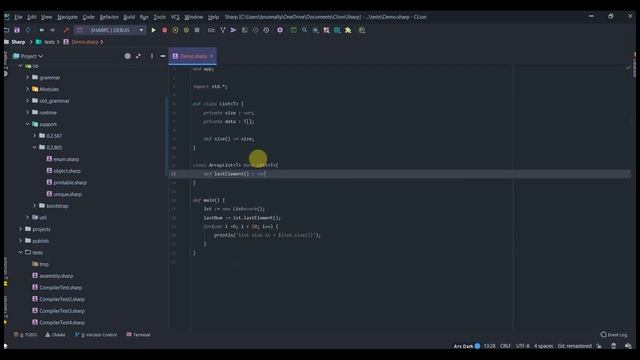Image resolution: width=640 pixels, height=360 pixels.
Task: Click the Build hammer icon
Action: pos(67,30)
